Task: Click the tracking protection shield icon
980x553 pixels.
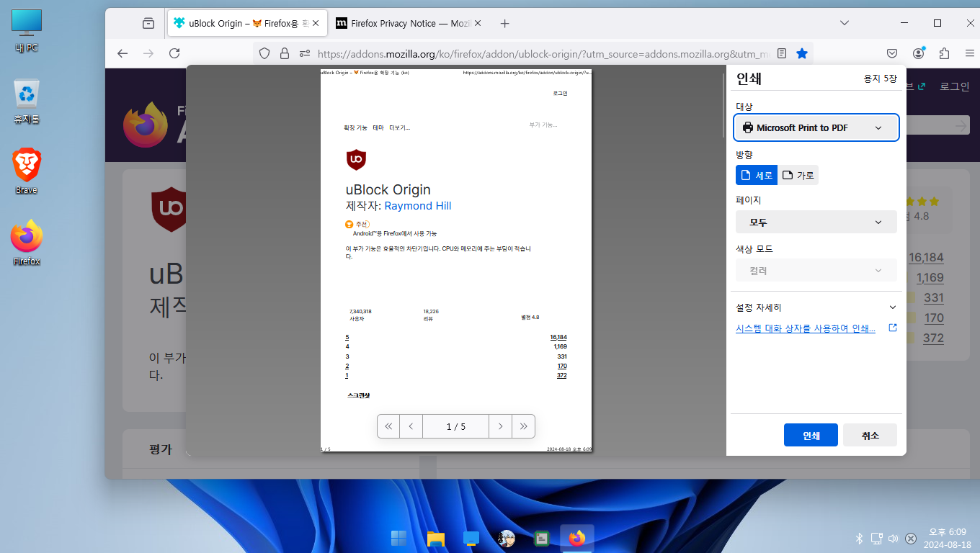Action: tap(264, 53)
